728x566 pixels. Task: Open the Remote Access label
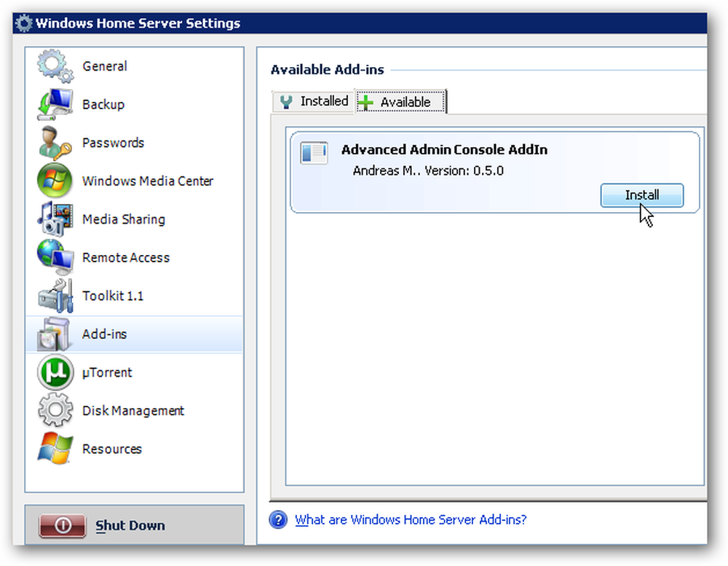(126, 257)
